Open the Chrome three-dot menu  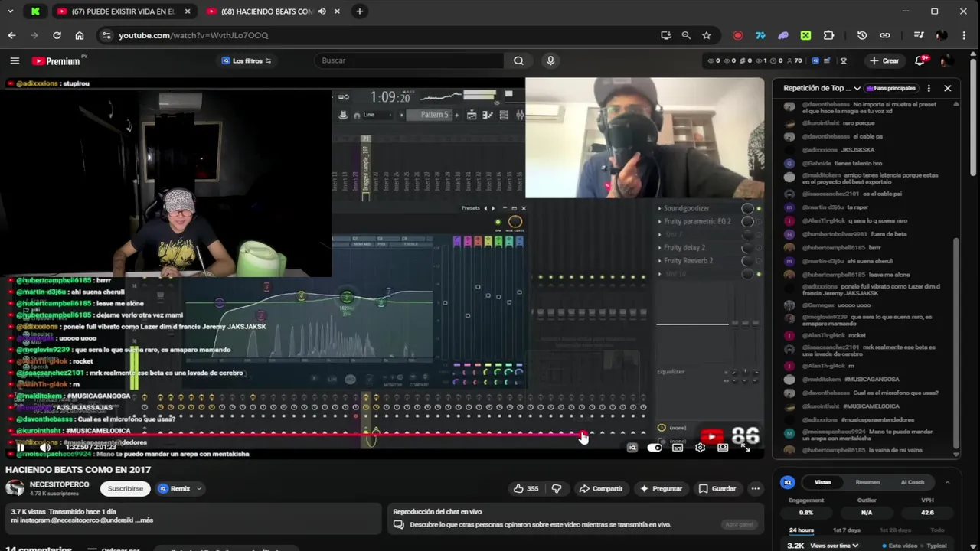point(964,35)
